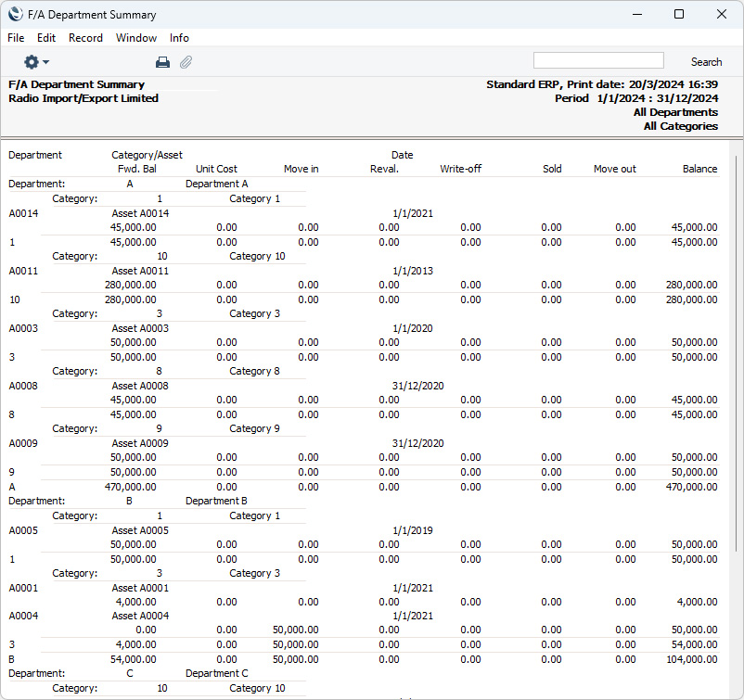
Task: Click the Search button
Action: pos(705,62)
